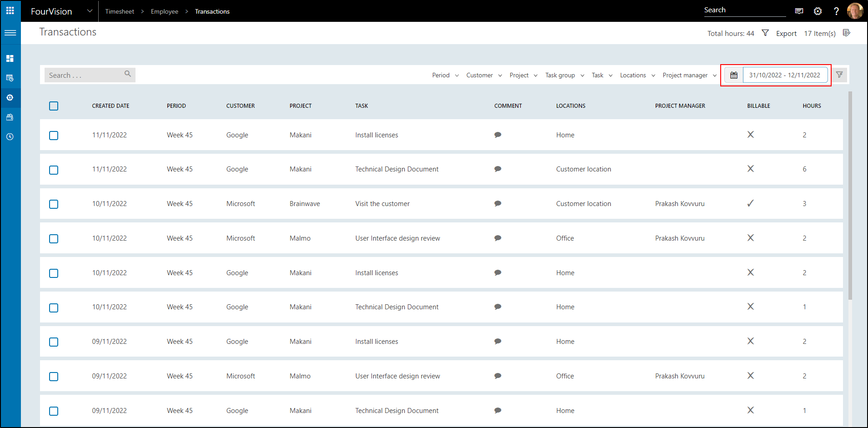Click Total hours: 44 label

(731, 33)
